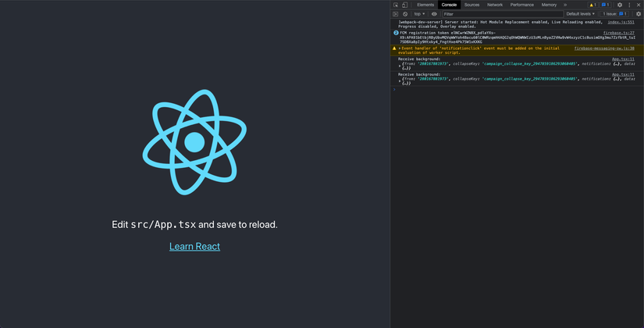Open the DevTools three-dot customize menu

click(x=629, y=5)
